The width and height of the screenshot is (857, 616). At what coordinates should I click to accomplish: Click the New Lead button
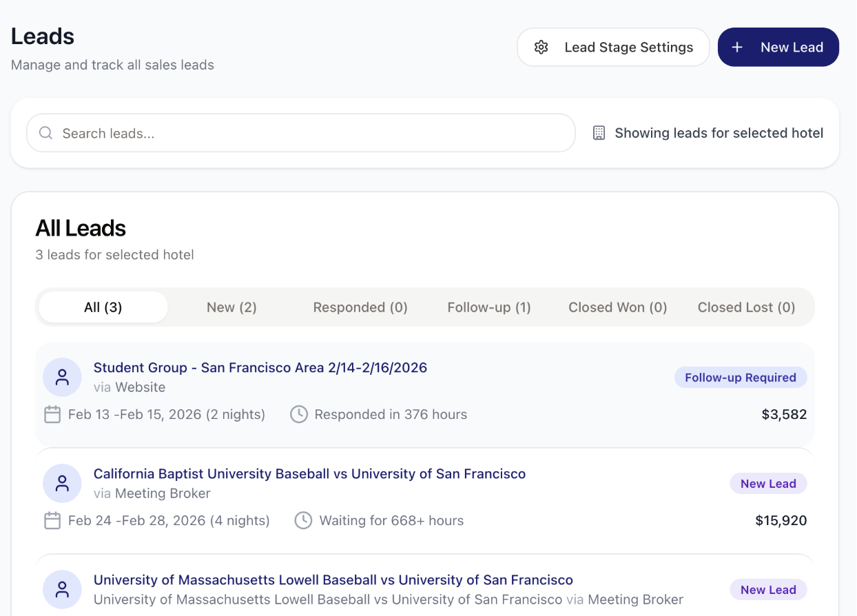[778, 47]
